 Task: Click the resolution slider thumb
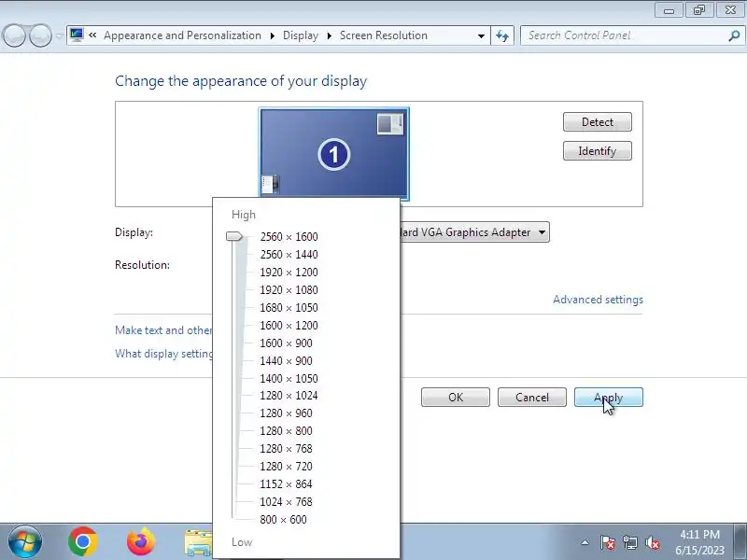(x=234, y=236)
